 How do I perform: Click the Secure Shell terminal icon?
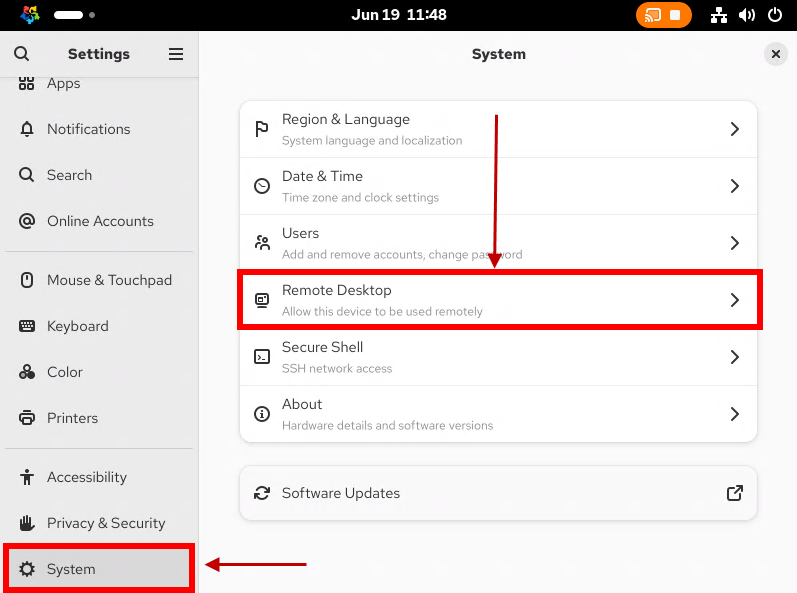click(x=262, y=357)
